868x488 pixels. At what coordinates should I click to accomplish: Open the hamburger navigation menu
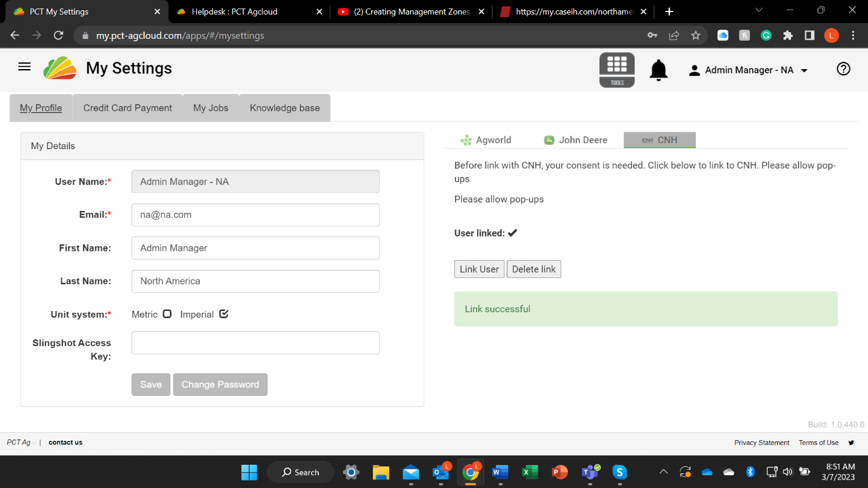pos(24,67)
